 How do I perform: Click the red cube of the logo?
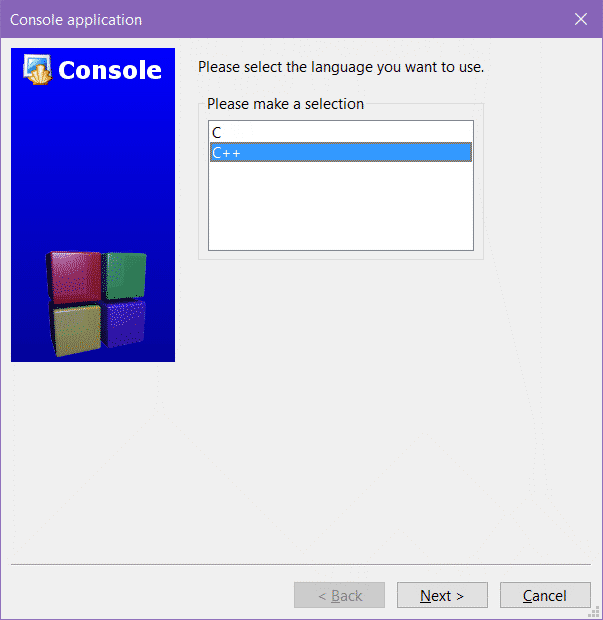(x=74, y=277)
